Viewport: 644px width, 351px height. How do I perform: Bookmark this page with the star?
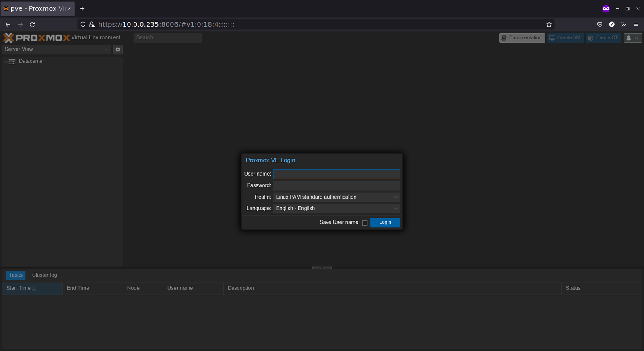pos(549,25)
